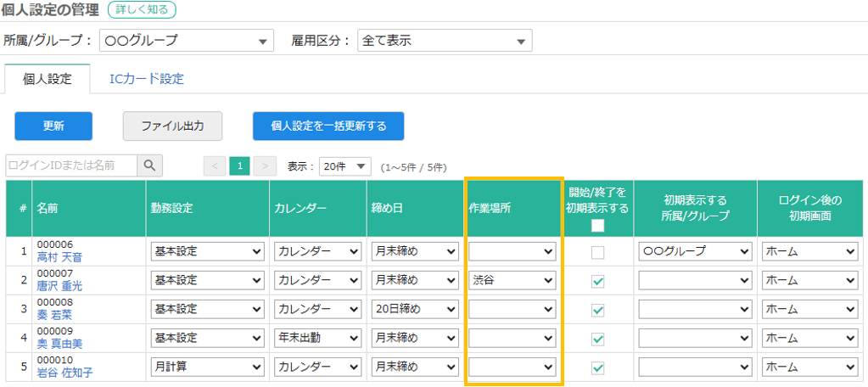This screenshot has width=868, height=387.
Task: Switch to ICカード設定 tab
Action: (x=147, y=79)
